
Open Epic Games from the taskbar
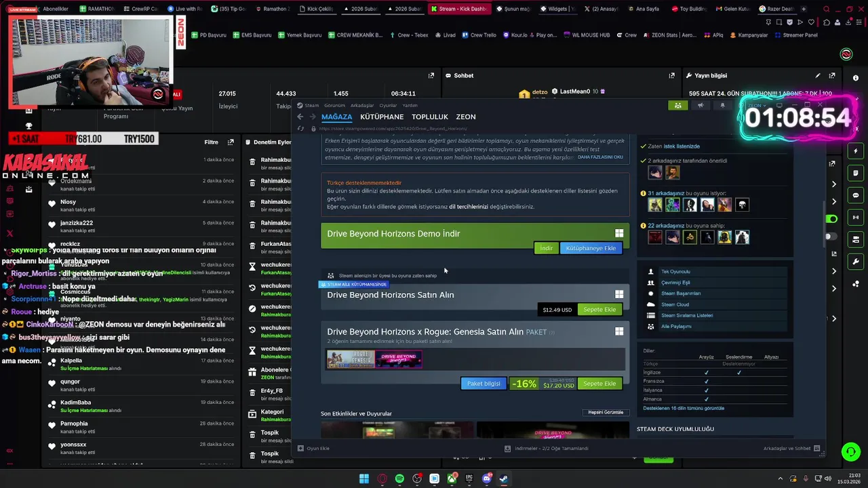(x=469, y=479)
